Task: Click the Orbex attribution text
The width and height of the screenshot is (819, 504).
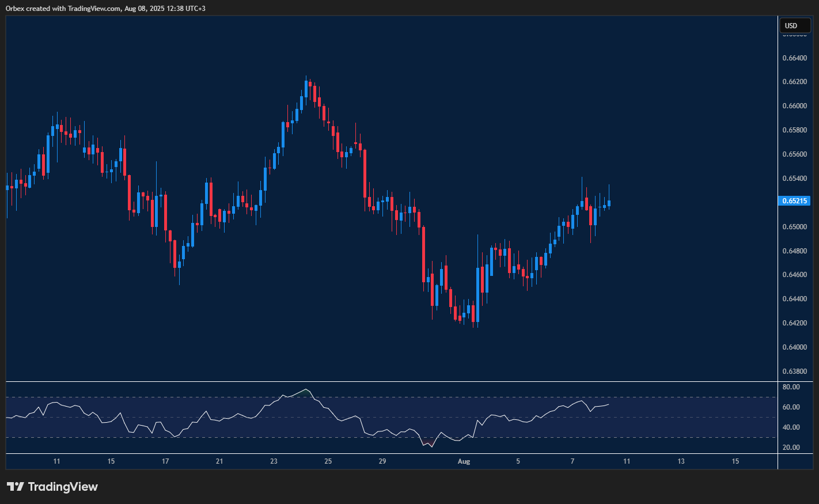Action: [104, 8]
